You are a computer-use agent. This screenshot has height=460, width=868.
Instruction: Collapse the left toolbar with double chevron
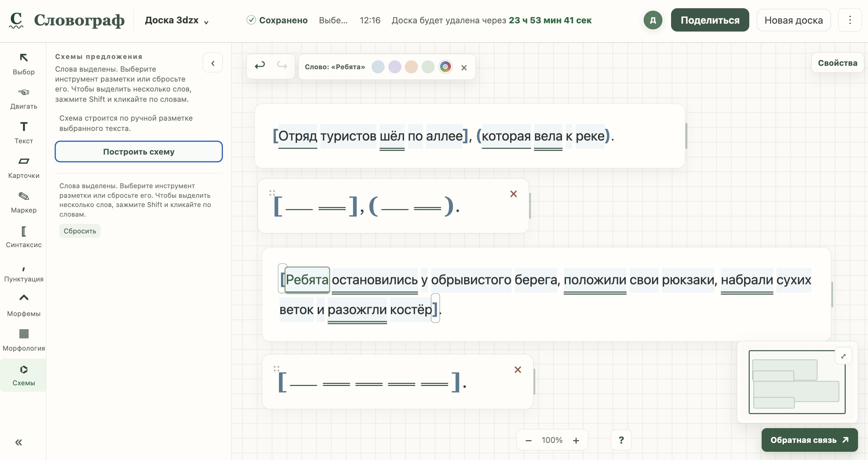click(x=19, y=442)
